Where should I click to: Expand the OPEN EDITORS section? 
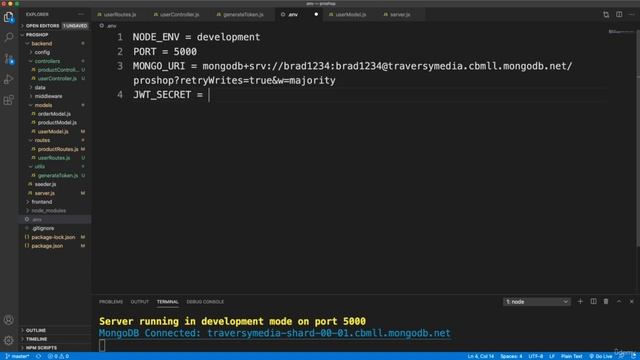point(55,26)
